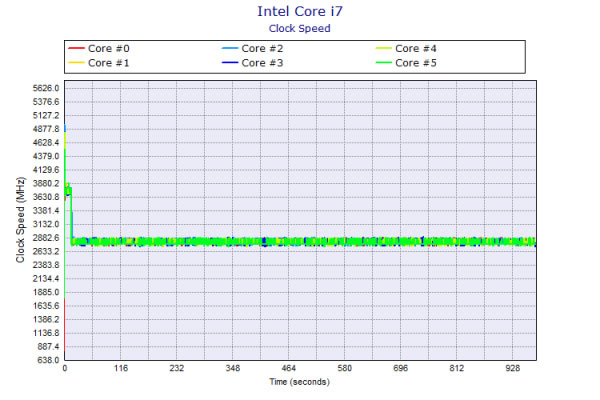Image resolution: width=600 pixels, height=400 pixels.
Task: Click the Time (seconds) axis label
Action: (300, 382)
